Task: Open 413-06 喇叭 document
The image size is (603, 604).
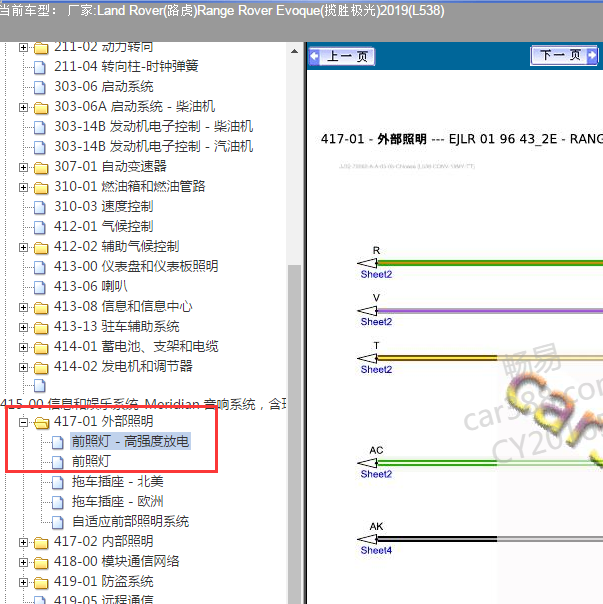Action: (x=91, y=286)
